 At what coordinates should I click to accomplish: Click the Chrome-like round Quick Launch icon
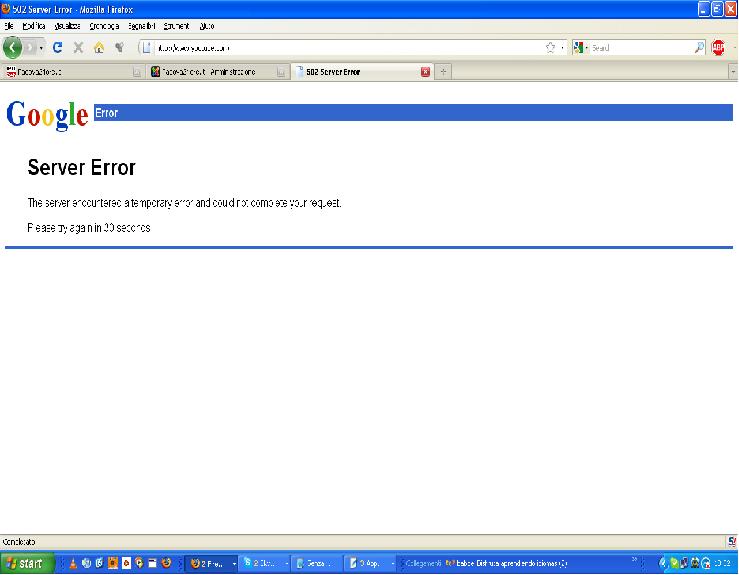(139, 563)
